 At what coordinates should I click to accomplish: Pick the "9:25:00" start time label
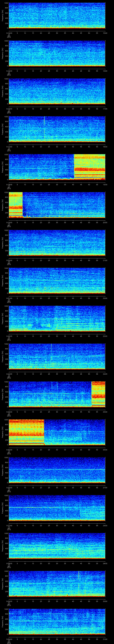pos(9,450)
